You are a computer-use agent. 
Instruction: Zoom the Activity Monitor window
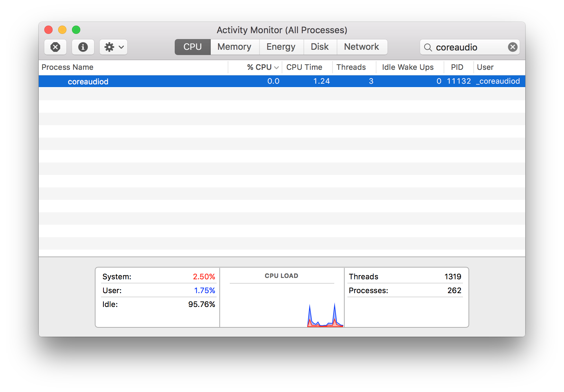pyautogui.click(x=76, y=30)
